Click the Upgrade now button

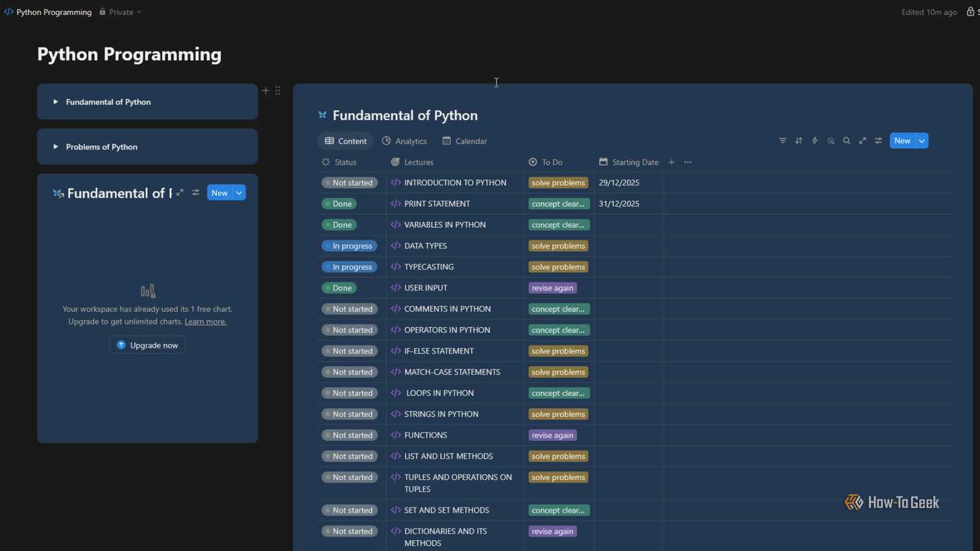[147, 345]
